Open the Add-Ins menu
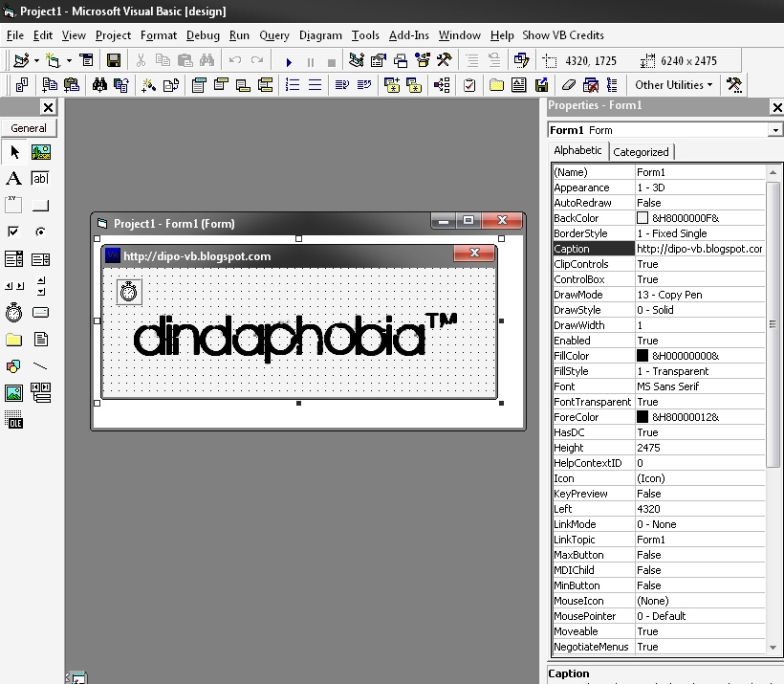 408,35
